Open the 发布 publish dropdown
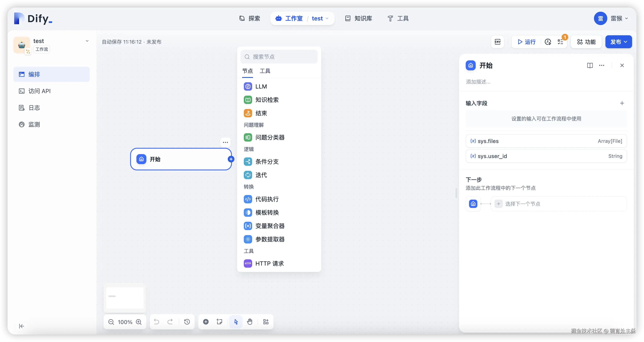This screenshot has height=342, width=644. click(618, 42)
